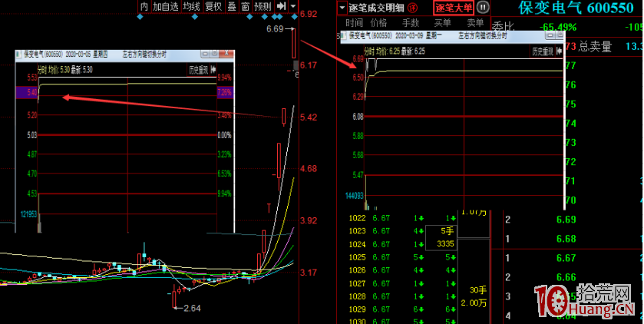Pause the tick feed with the pause icon
Viewport: 644px width, 324px height.
point(483,7)
